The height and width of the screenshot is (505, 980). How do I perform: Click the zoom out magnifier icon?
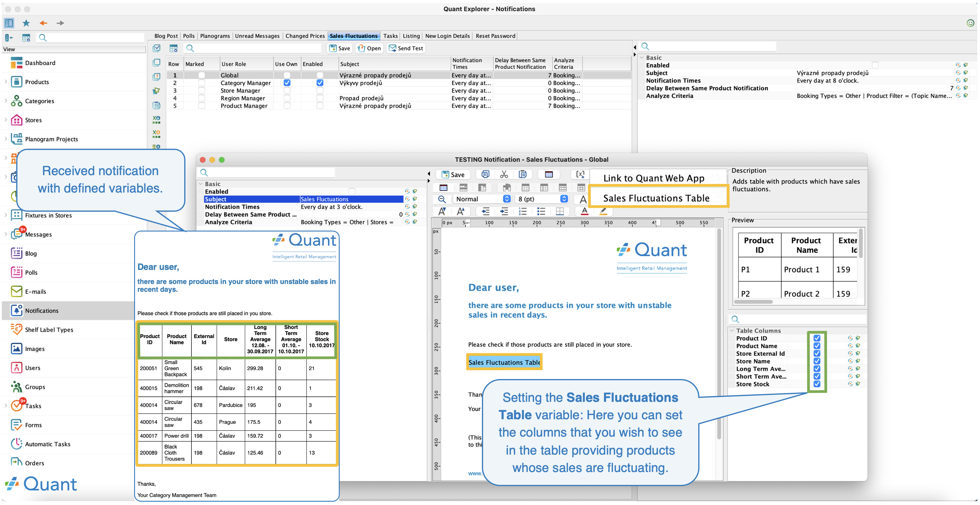tap(442, 199)
